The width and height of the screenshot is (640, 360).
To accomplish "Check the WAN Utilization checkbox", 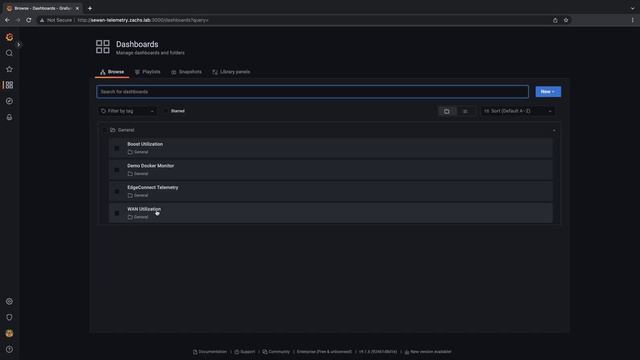I will pyautogui.click(x=117, y=213).
